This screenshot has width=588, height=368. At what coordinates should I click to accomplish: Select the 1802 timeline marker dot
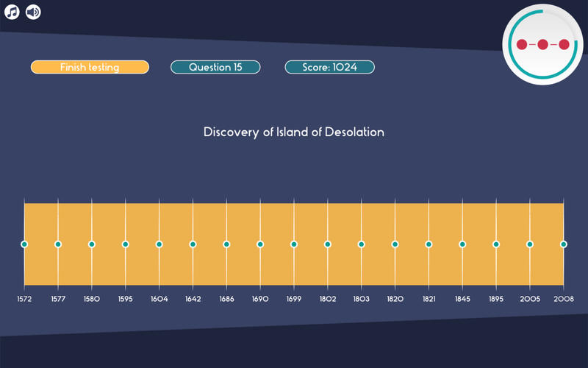coord(328,244)
